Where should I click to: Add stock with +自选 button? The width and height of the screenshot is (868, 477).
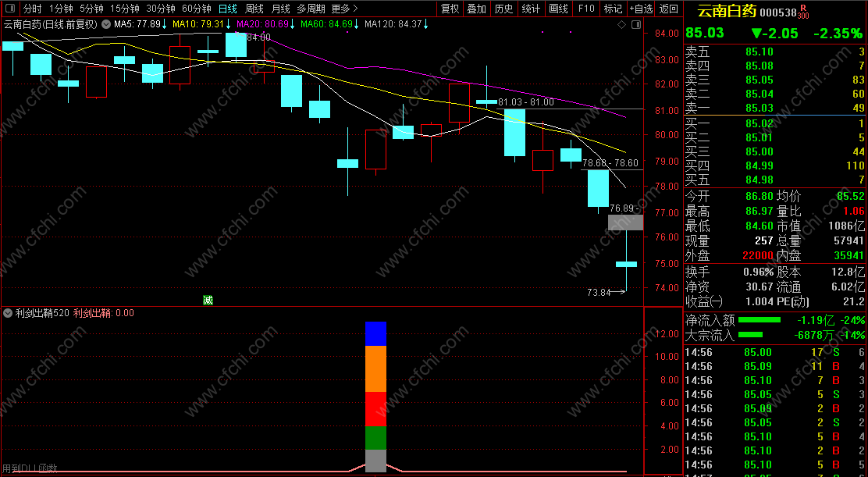pyautogui.click(x=641, y=9)
